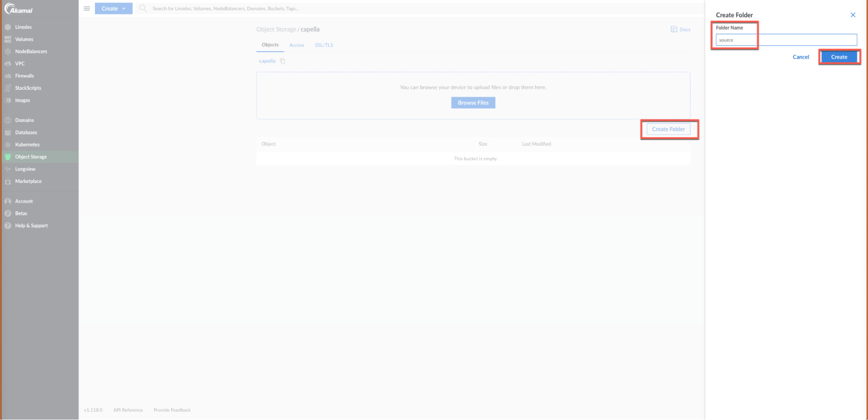Viewport: 868px width, 420px height.
Task: Copy the capella bucket name
Action: [x=283, y=61]
